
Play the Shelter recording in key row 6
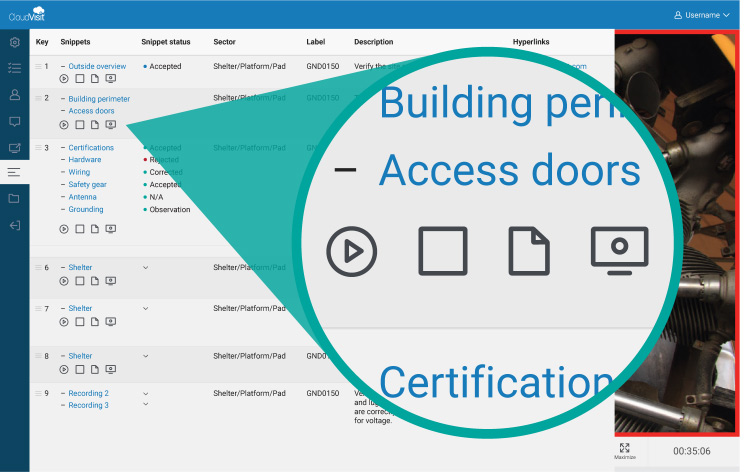click(64, 281)
